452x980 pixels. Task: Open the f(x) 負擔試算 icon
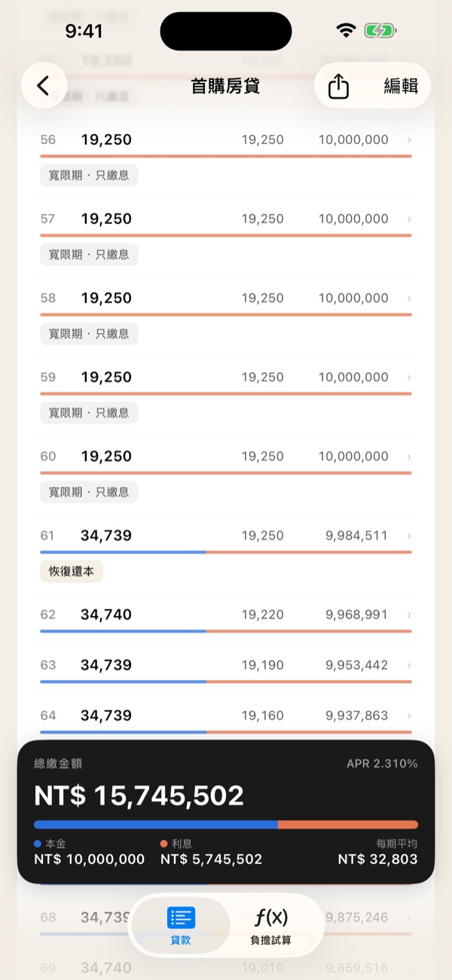coord(271,917)
